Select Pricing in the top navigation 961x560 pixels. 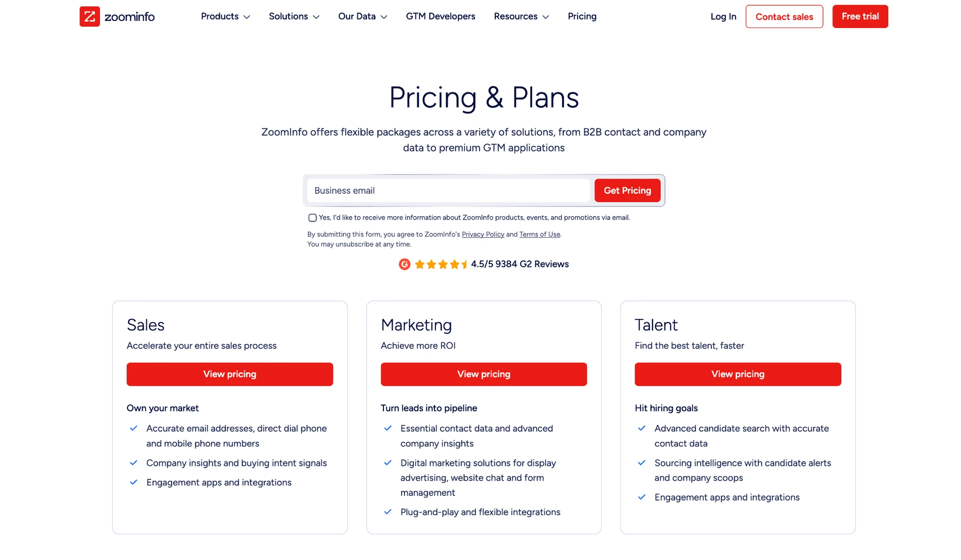point(582,17)
